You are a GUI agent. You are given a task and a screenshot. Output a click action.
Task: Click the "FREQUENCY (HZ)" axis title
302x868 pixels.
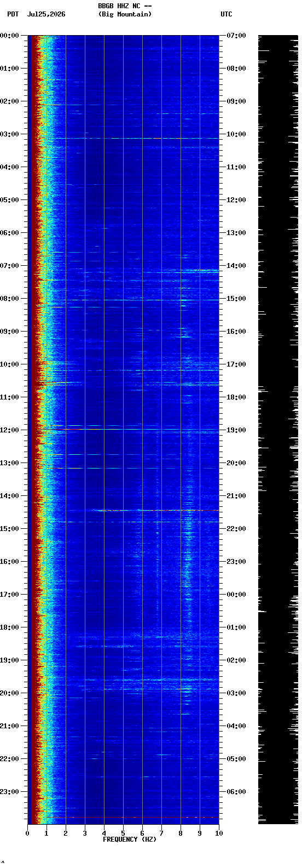[x=130, y=840]
